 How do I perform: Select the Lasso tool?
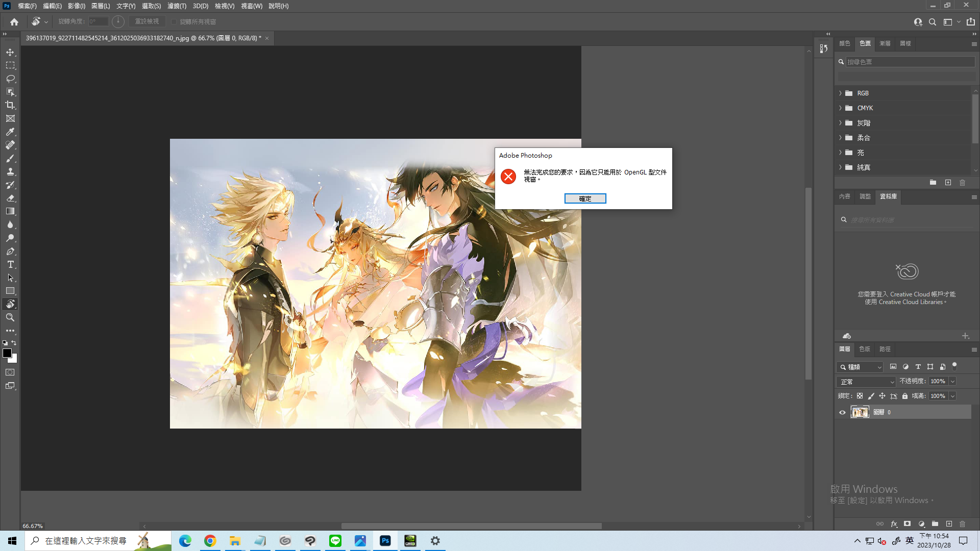[10, 79]
